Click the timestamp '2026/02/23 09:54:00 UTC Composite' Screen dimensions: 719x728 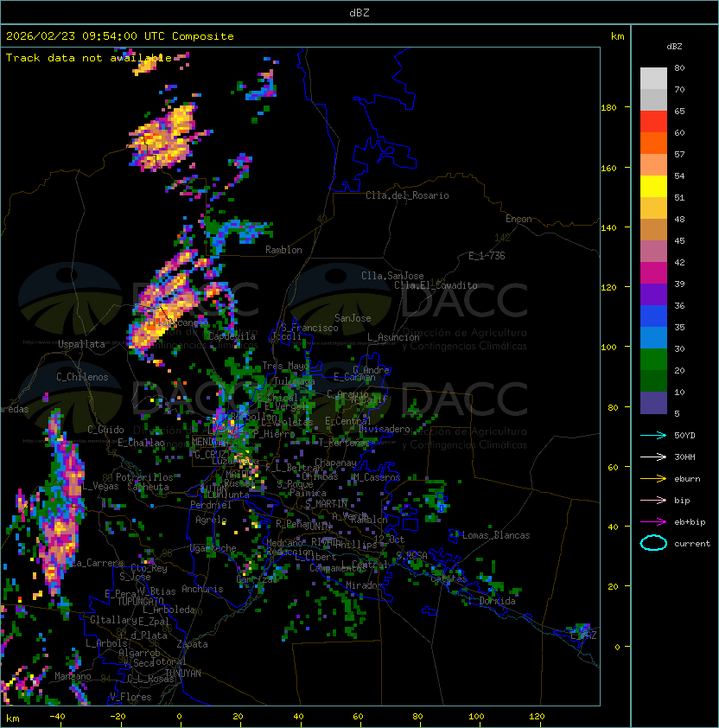120,36
